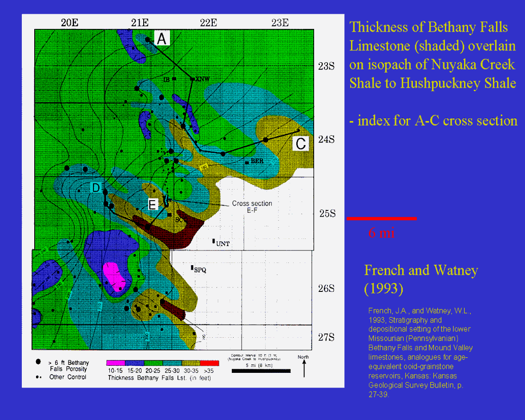The image size is (525, 420).
Task: Click the North arrow symbol
Action: [x=304, y=368]
